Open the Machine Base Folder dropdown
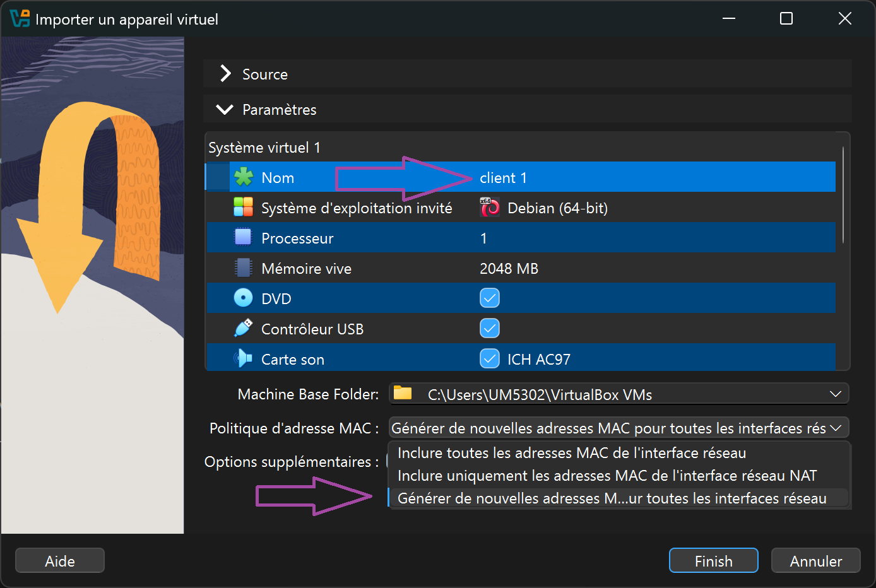The width and height of the screenshot is (876, 588). coord(836,394)
